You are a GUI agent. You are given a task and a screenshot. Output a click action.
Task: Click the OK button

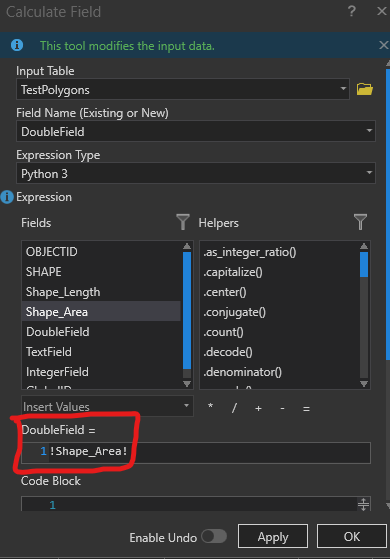(351, 536)
